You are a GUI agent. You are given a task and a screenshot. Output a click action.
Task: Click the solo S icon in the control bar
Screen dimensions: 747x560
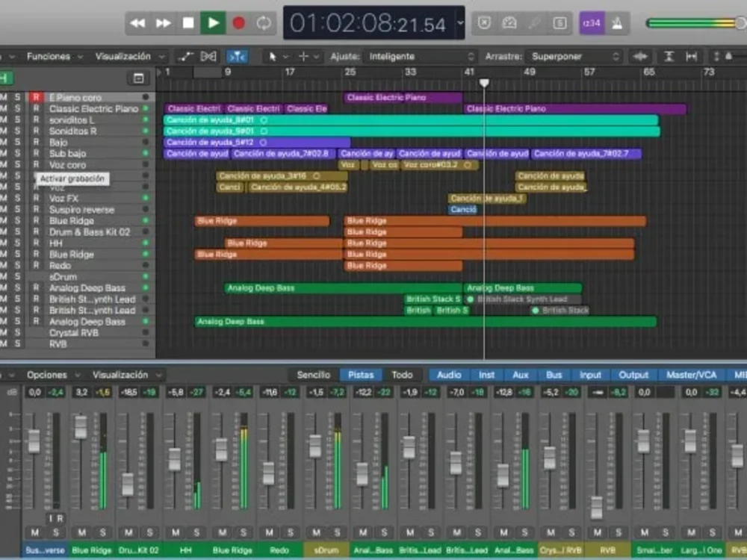[x=560, y=23]
